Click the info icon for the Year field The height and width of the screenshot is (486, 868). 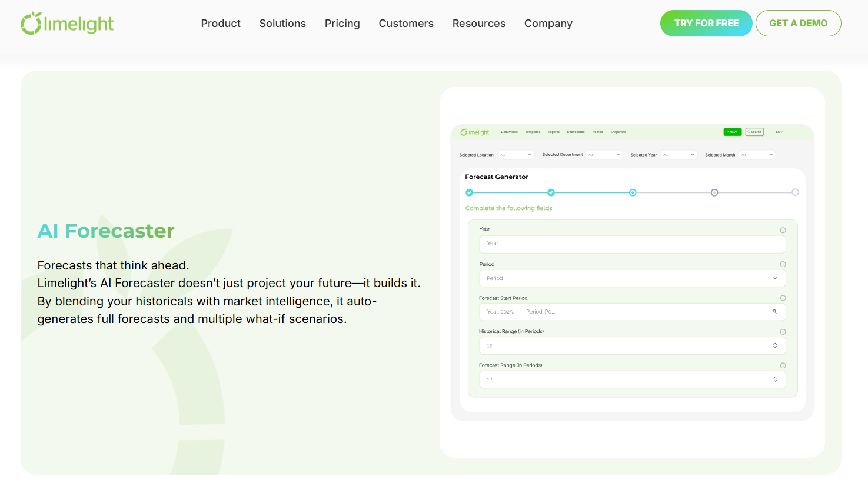[783, 230]
